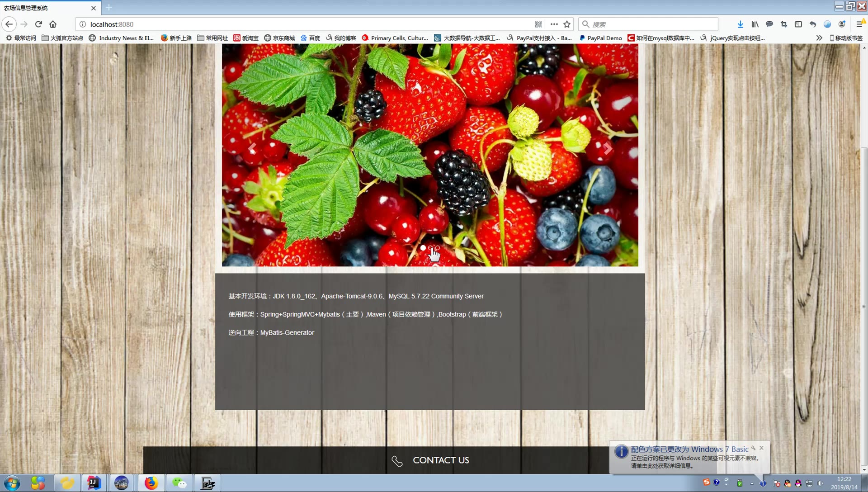Select the second carousel indicator dot

coord(430,248)
